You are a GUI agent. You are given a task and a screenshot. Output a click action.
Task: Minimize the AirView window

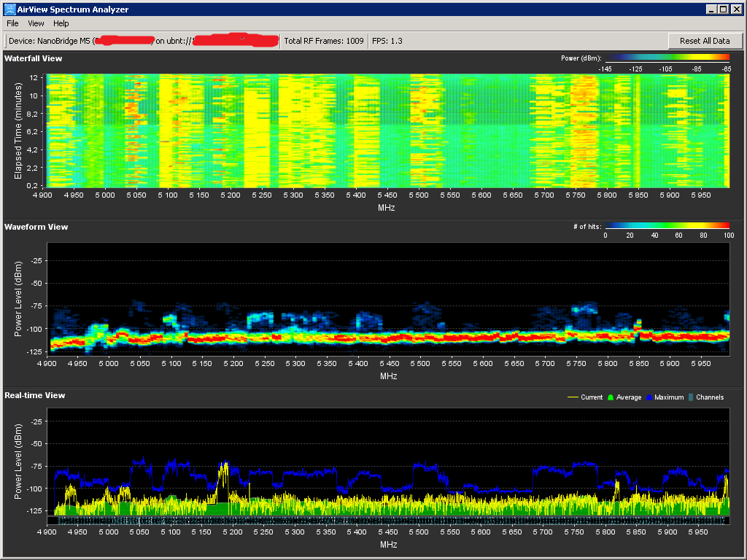coord(711,9)
